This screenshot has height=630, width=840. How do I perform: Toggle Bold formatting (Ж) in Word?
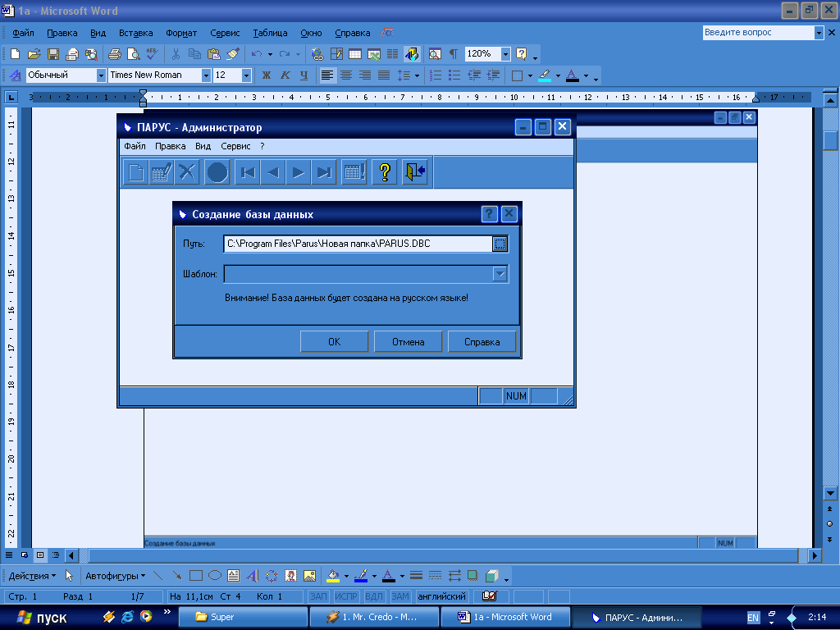click(x=267, y=75)
